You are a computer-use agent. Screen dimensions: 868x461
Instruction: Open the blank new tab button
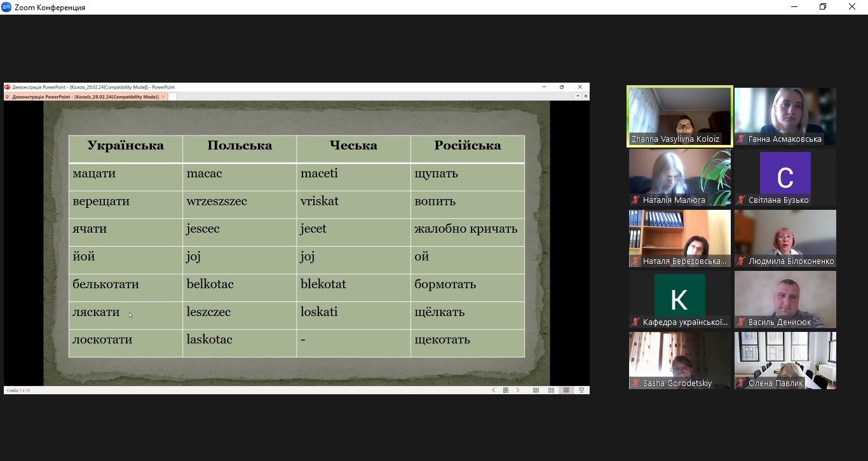pos(172,97)
